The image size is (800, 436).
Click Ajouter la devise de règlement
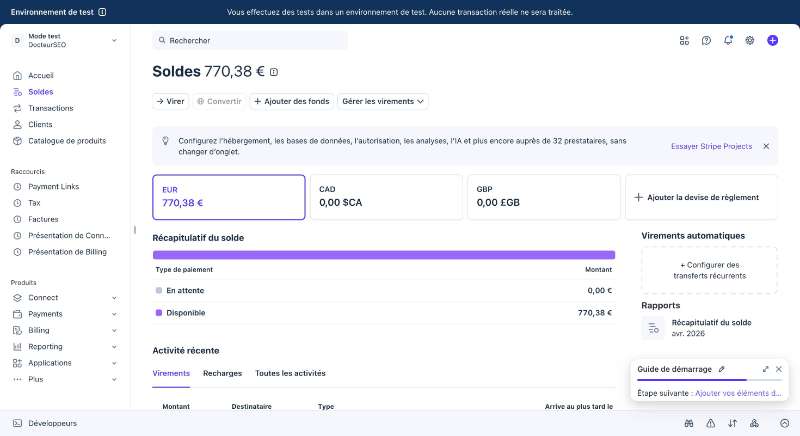pos(702,197)
